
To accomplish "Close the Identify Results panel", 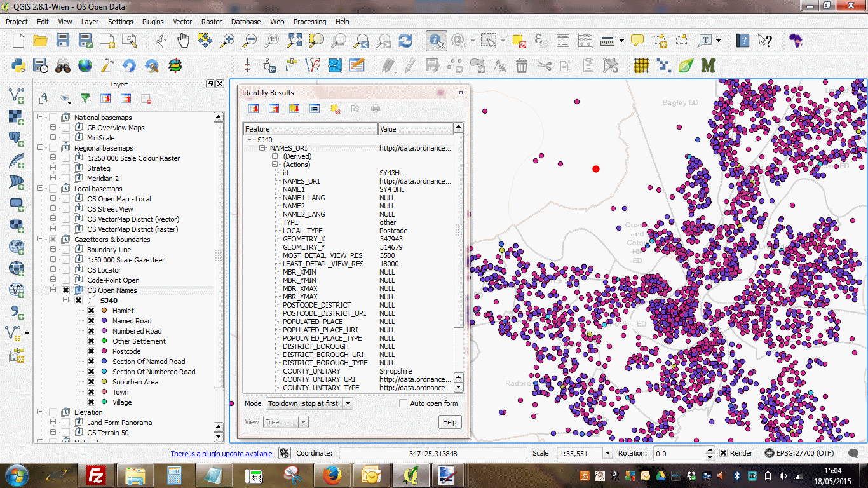I will [461, 93].
